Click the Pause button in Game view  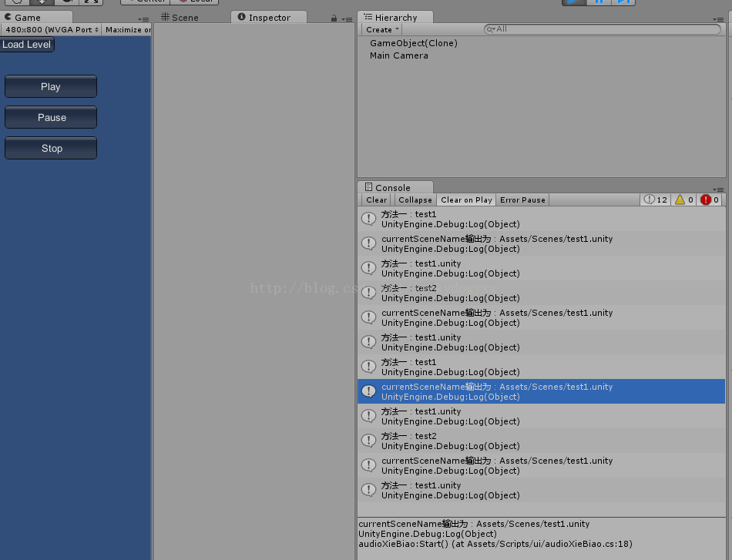[x=51, y=117]
